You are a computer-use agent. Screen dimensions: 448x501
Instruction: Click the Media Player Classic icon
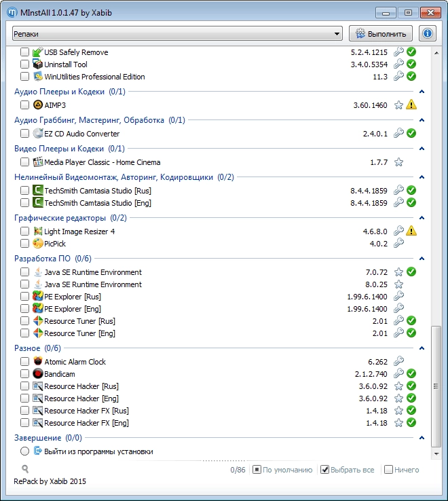click(38, 162)
